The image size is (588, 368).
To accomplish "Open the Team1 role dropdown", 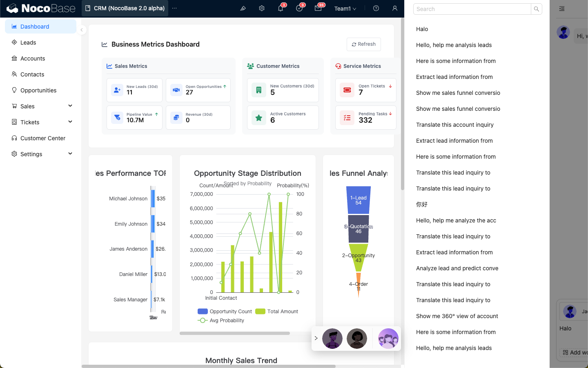I will [x=345, y=9].
